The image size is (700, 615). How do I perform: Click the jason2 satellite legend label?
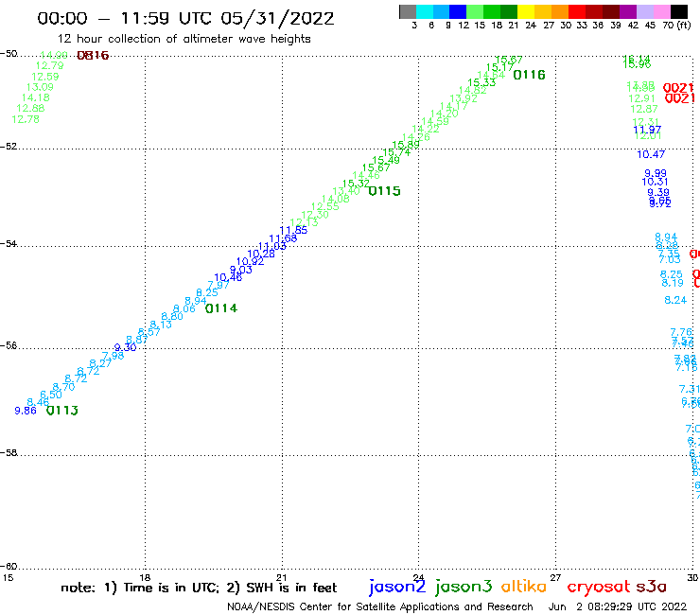[x=397, y=587]
